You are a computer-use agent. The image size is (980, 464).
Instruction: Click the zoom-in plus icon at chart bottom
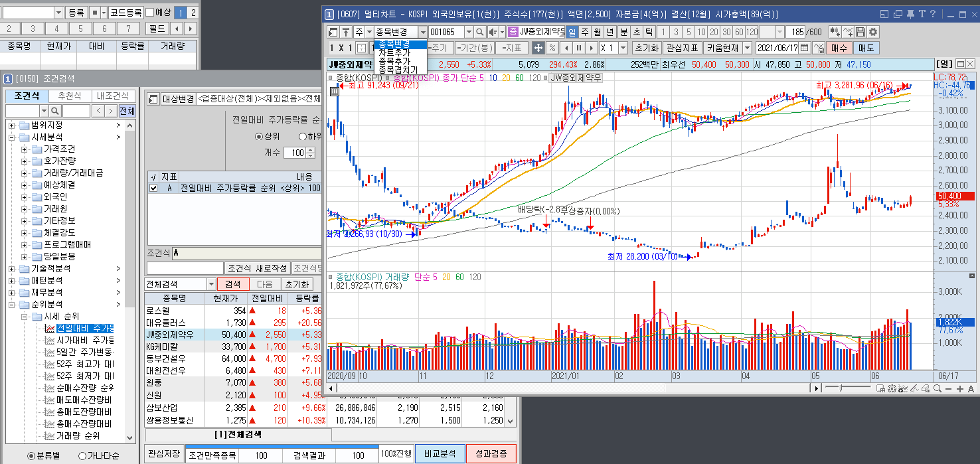pos(960,388)
